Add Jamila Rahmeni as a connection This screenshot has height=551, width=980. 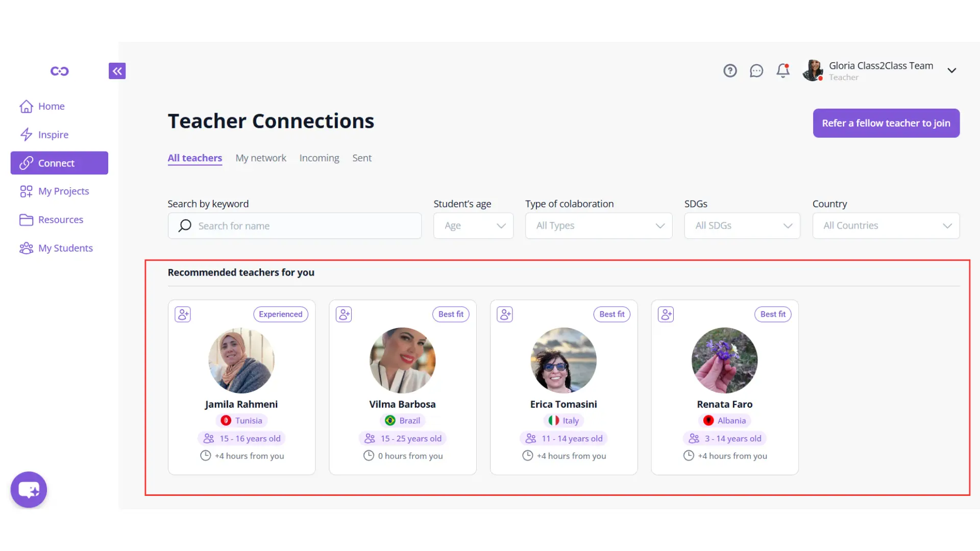[183, 314]
